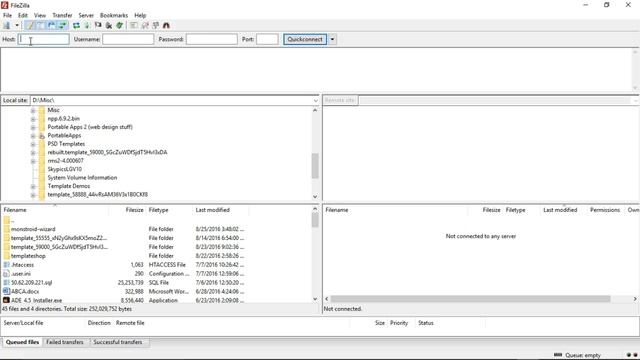640x360 pixels.
Task: Sort local files by Filename column
Action: pyautogui.click(x=15, y=210)
